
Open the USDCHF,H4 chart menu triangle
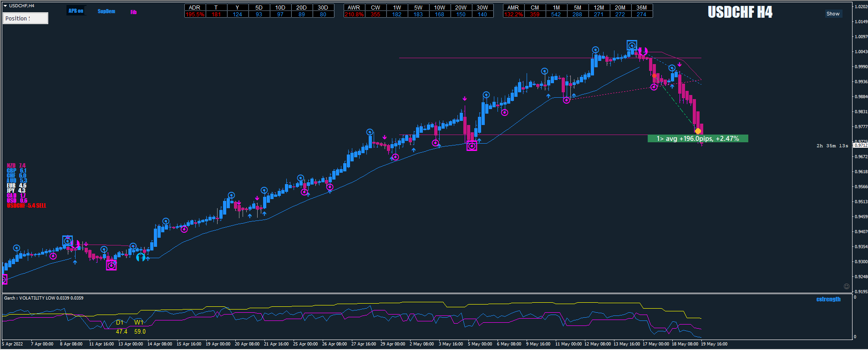5,6
